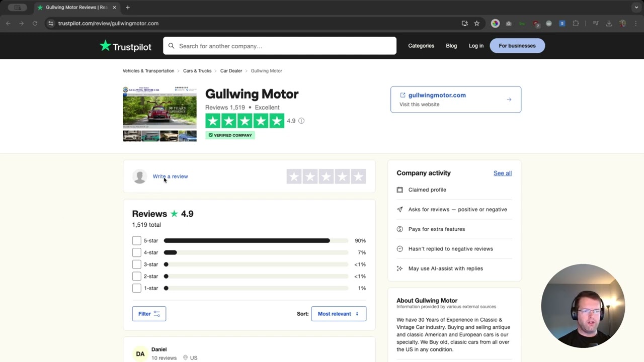Go to Car Dealer breadcrumb

coord(231,71)
